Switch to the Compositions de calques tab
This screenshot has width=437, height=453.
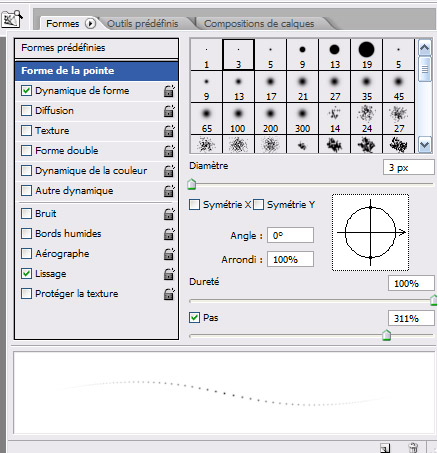259,24
